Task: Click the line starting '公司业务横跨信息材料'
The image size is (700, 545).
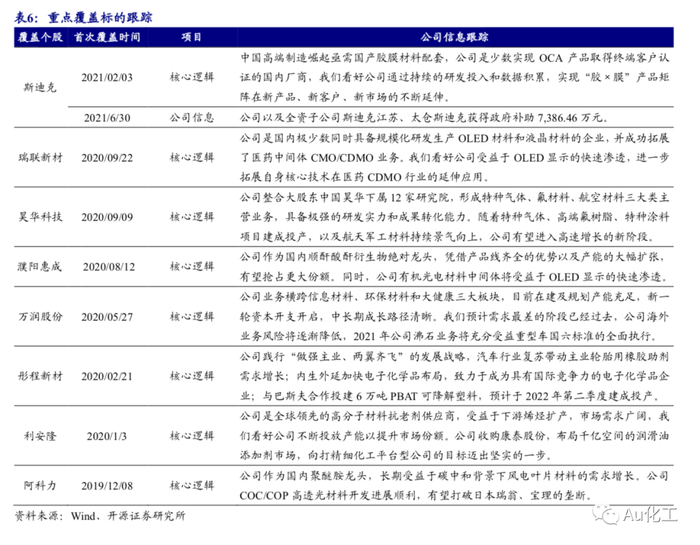Action: click(x=454, y=297)
